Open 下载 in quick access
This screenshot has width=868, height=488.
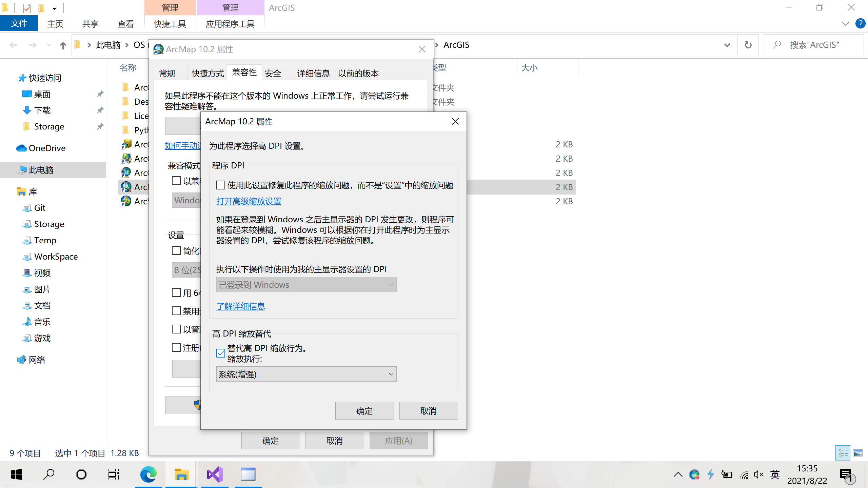(42, 110)
